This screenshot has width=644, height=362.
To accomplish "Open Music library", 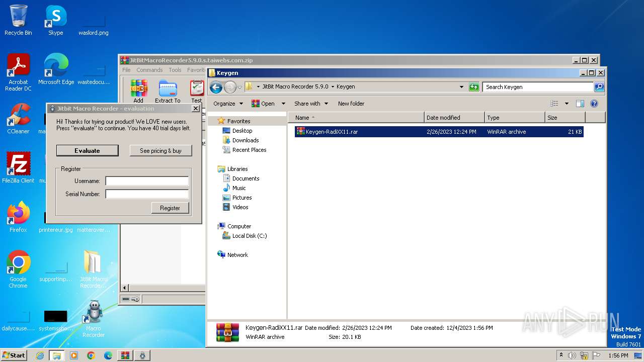I will (x=239, y=188).
